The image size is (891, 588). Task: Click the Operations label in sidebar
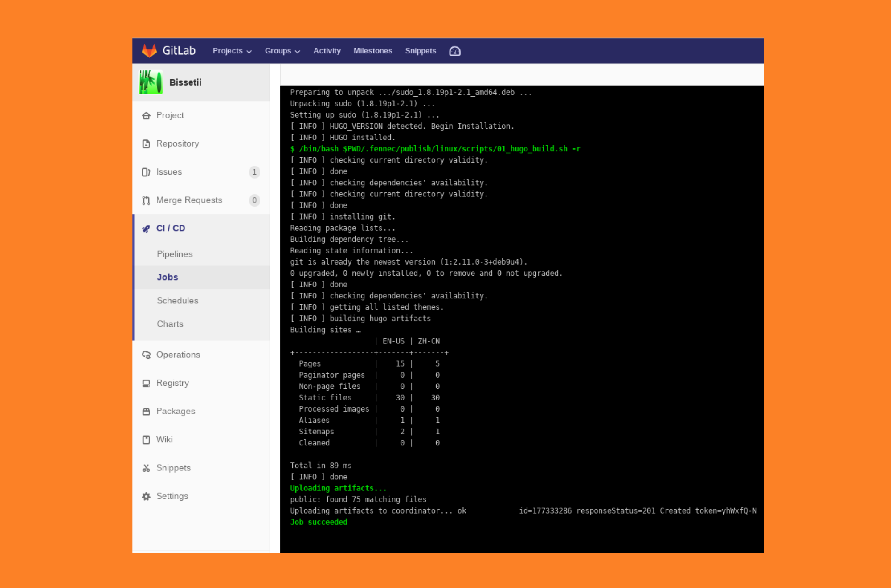[x=178, y=355]
